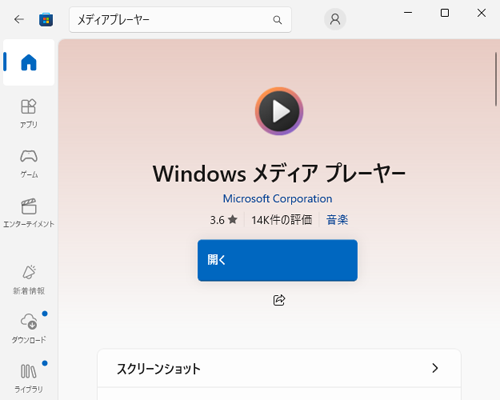Open the アプリ section in the sidebar
This screenshot has width=500, height=400.
click(29, 114)
